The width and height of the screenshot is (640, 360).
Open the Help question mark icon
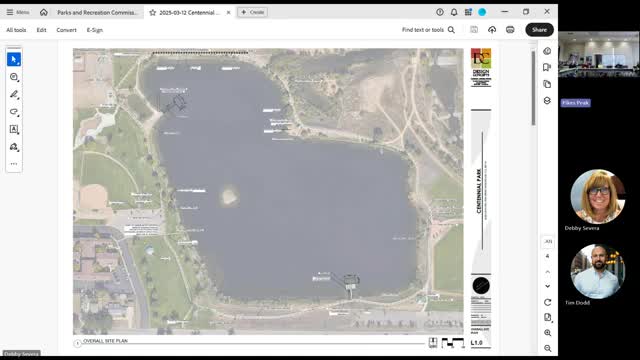440,12
